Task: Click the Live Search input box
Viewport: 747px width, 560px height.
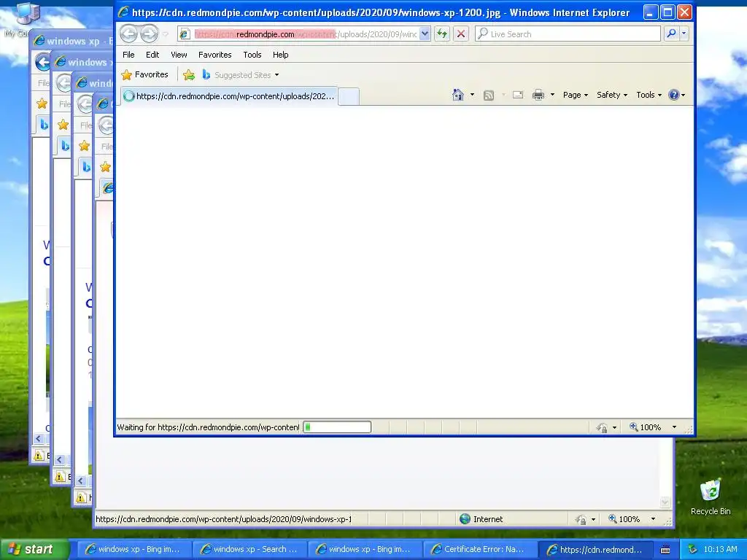Action: coord(568,34)
